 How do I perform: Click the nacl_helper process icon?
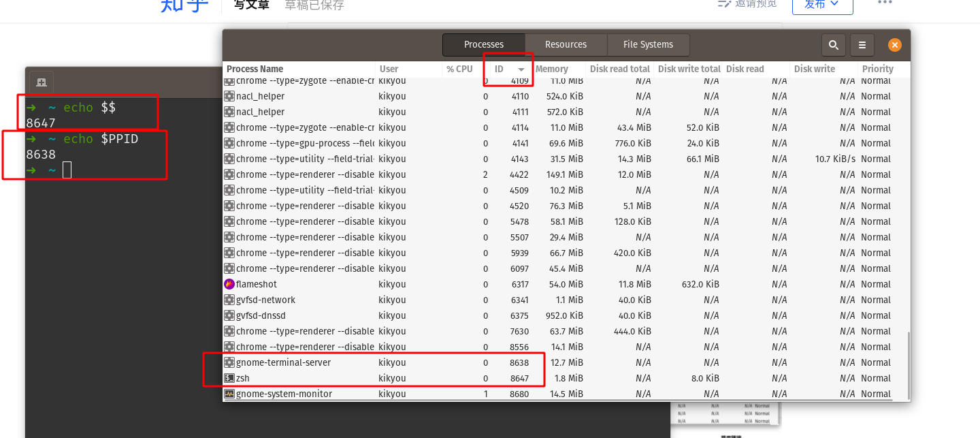(229, 96)
